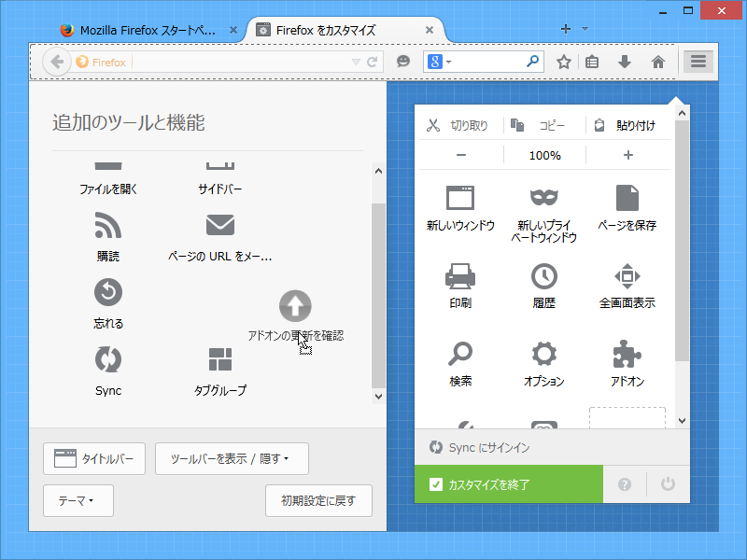Open the Google search engine dropdown arrow
The image size is (747, 560).
click(x=449, y=62)
